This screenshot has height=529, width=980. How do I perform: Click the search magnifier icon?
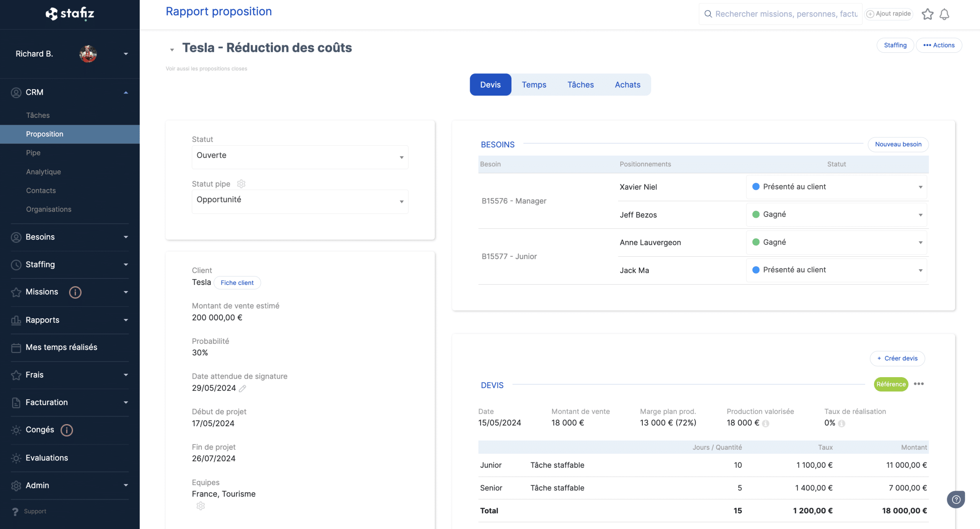coord(708,14)
